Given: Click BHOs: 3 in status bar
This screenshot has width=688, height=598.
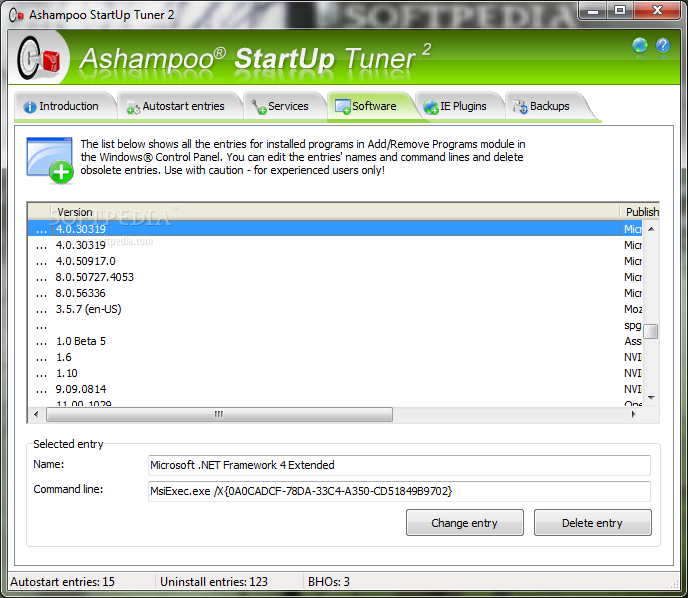Looking at the screenshot, I should (329, 582).
